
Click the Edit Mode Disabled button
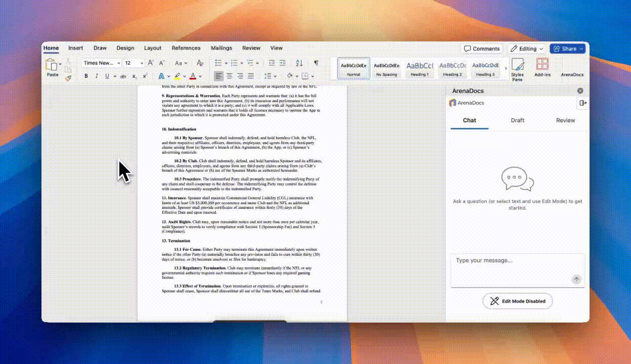coord(517,301)
